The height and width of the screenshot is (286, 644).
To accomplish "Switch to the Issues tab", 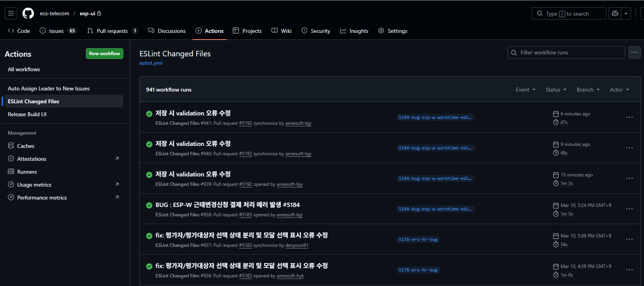I will (x=58, y=31).
